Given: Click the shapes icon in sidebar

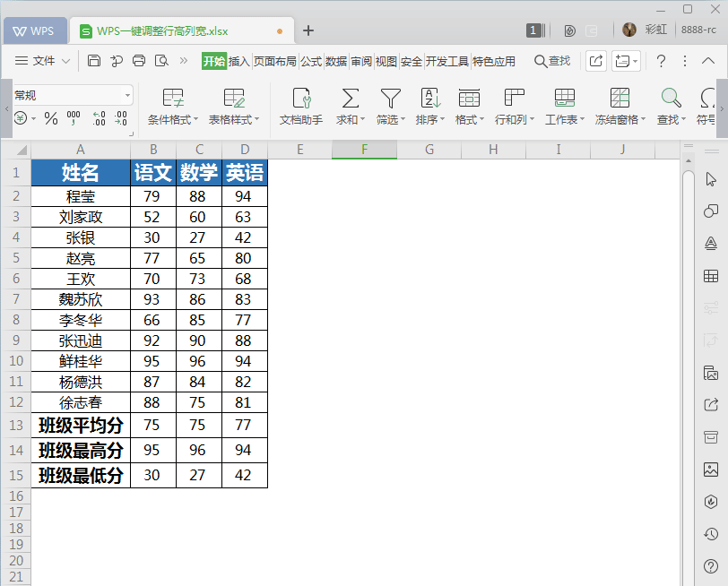Looking at the screenshot, I should [x=711, y=211].
